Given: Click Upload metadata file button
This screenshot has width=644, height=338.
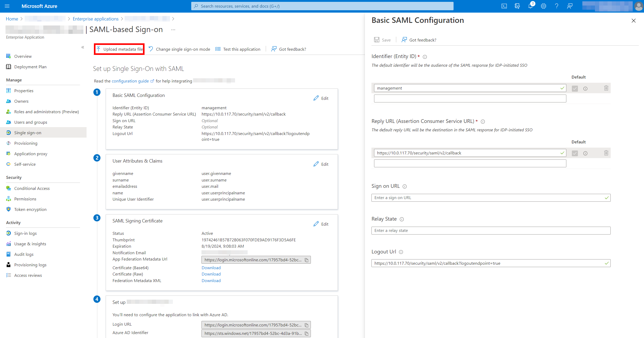Looking at the screenshot, I should 119,49.
